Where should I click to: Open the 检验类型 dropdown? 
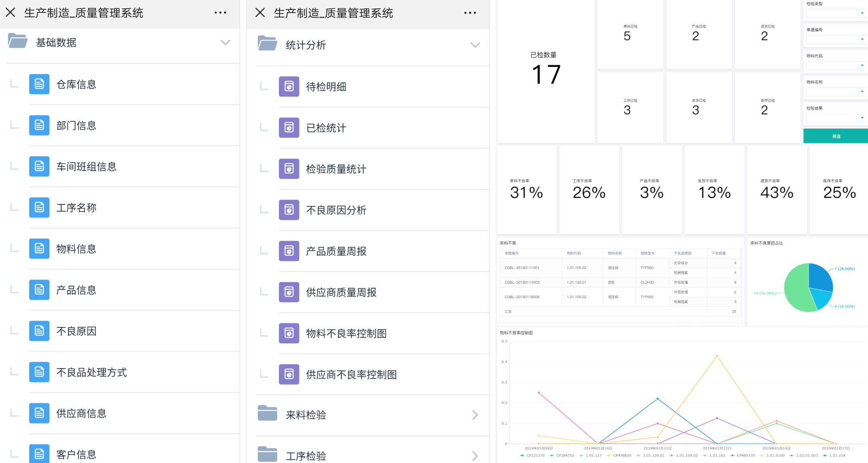coord(836,13)
